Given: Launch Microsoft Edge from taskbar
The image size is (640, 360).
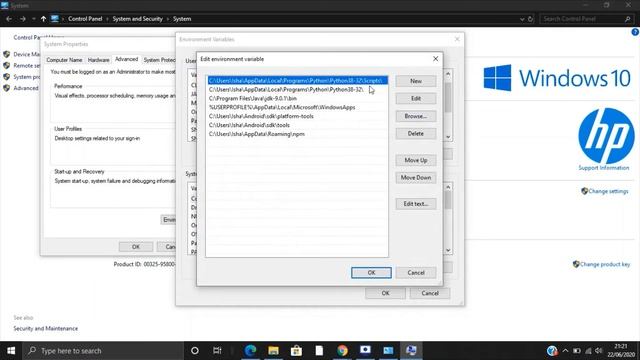Looking at the screenshot, I should 250,351.
